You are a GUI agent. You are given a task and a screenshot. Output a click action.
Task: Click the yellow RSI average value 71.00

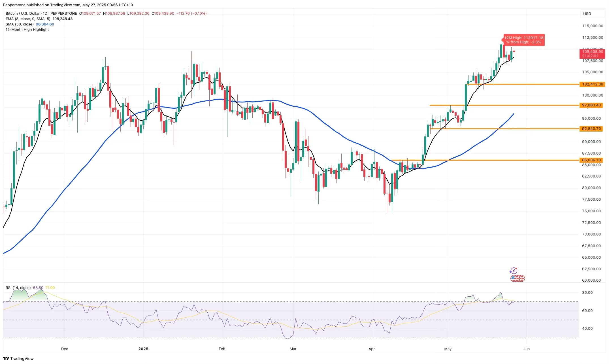[x=50, y=288]
